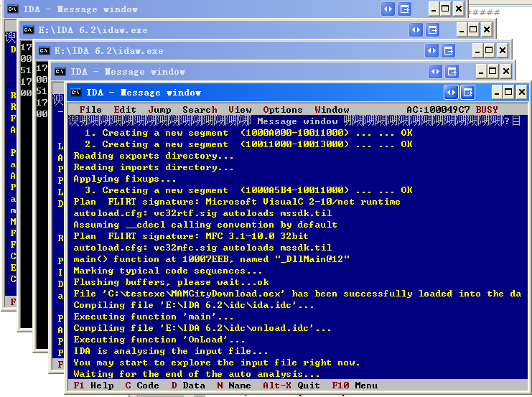Screen dimensions: 532x397
Task: Click console icon of second idaw.exe window
Action: click(28, 30)
